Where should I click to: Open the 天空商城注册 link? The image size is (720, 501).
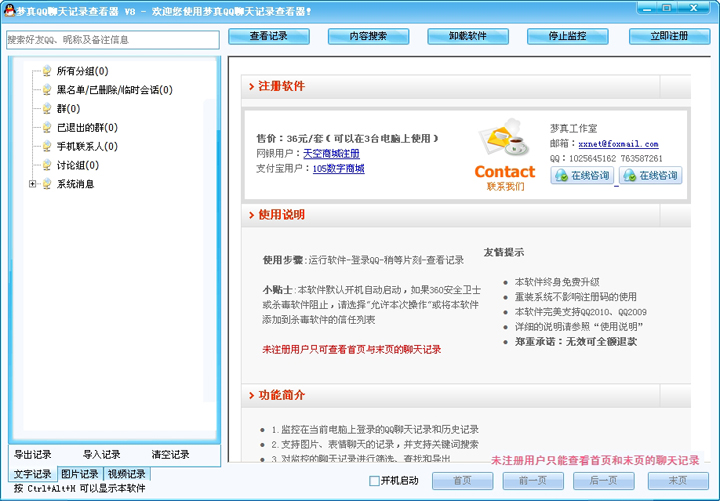pyautogui.click(x=332, y=153)
